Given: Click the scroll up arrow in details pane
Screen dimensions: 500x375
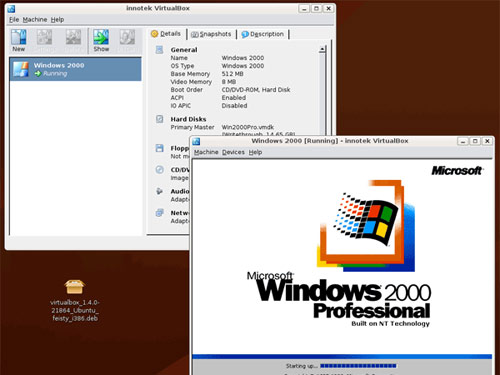Looking at the screenshot, I should (322, 49).
